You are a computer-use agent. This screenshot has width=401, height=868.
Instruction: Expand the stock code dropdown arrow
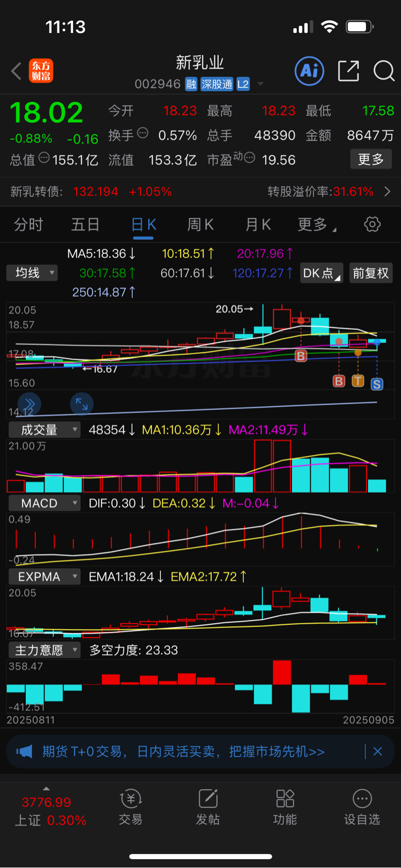tap(261, 84)
